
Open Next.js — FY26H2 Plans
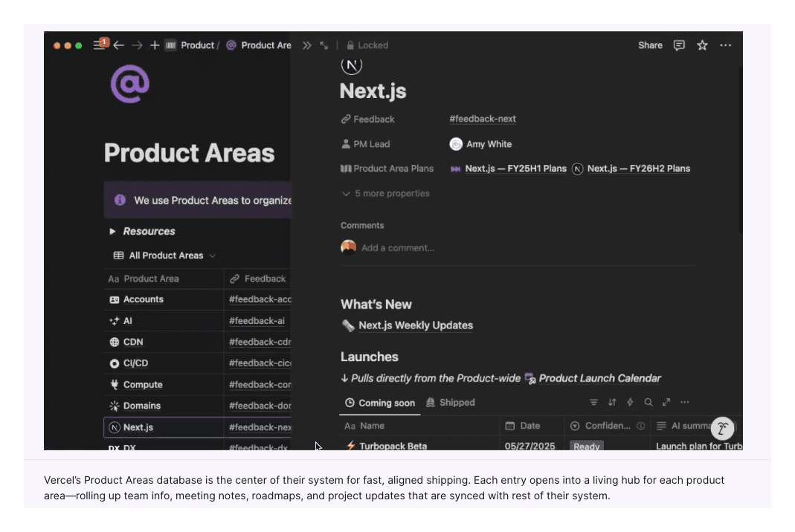(631, 169)
